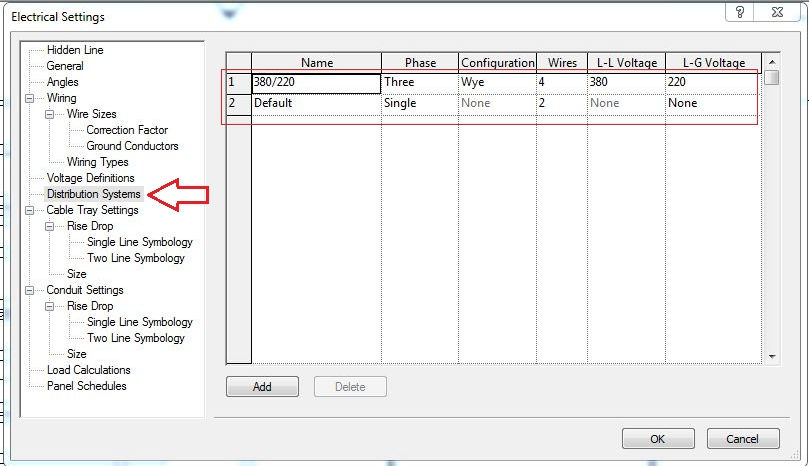Click the L-L Voltage column header
This screenshot has width=809, height=466.
click(x=626, y=62)
